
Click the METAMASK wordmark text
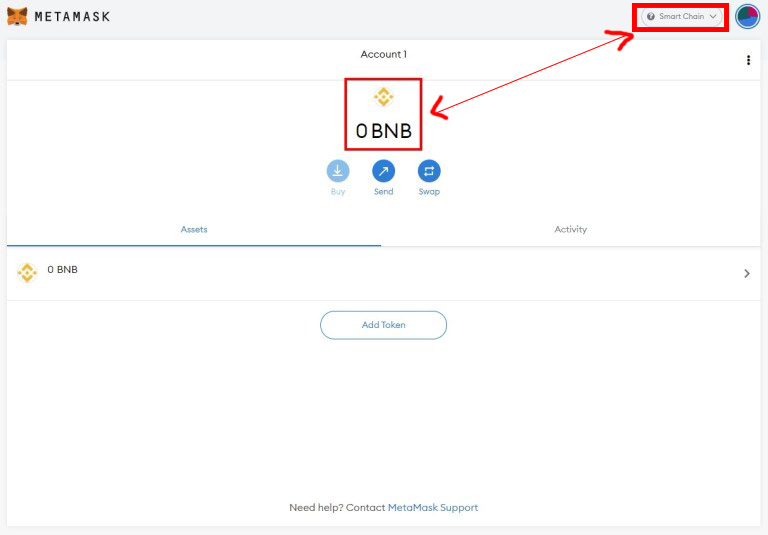coord(72,17)
